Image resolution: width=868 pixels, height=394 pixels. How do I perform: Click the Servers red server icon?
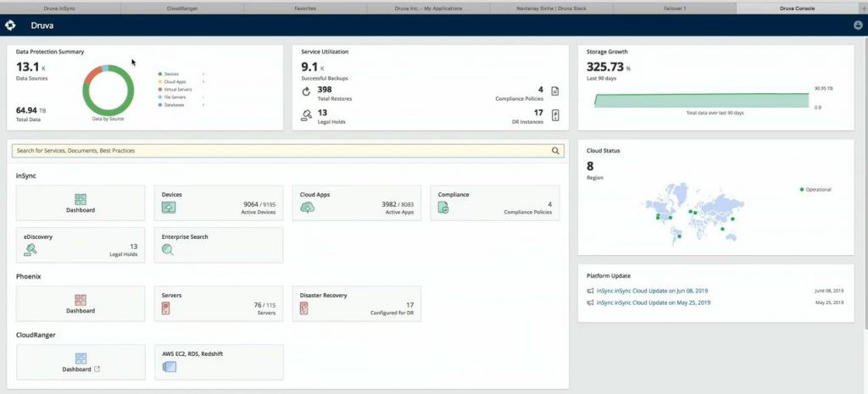(165, 308)
